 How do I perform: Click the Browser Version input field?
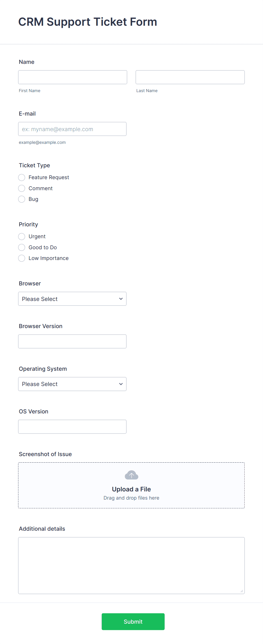click(72, 341)
